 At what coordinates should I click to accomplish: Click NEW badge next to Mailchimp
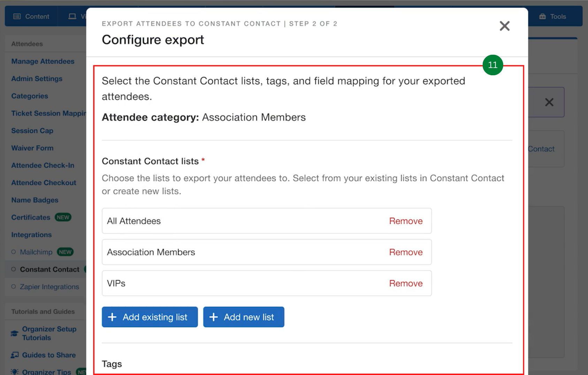click(x=65, y=252)
